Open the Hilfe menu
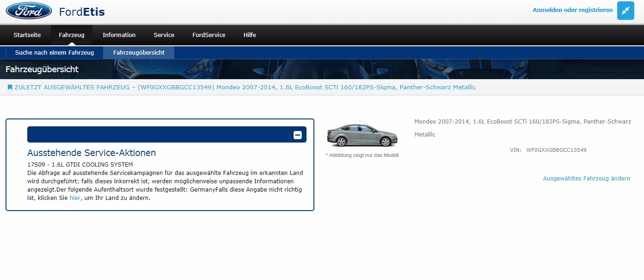 (x=250, y=35)
